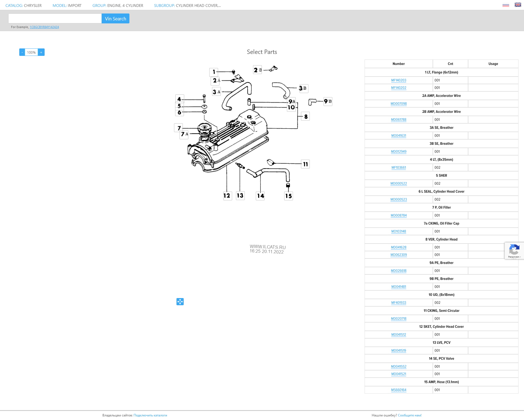Zoom out with the minus button

click(22, 52)
